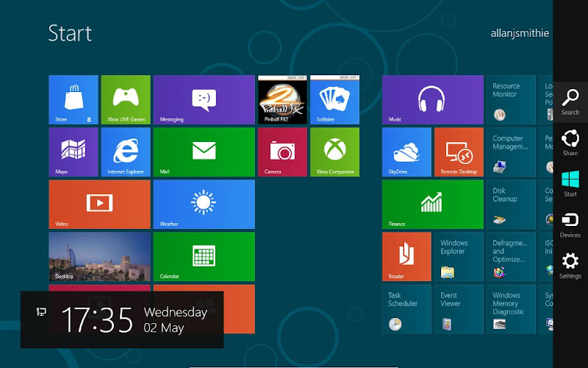Launch Xbox LIVE Games tile

pyautogui.click(x=126, y=99)
